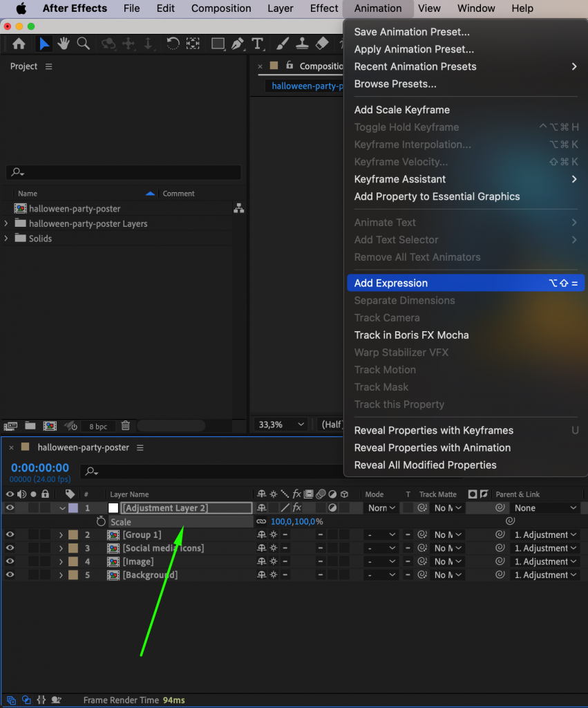This screenshot has width=588, height=708.
Task: Choose Add Expression from the Animation menu
Action: pos(391,283)
